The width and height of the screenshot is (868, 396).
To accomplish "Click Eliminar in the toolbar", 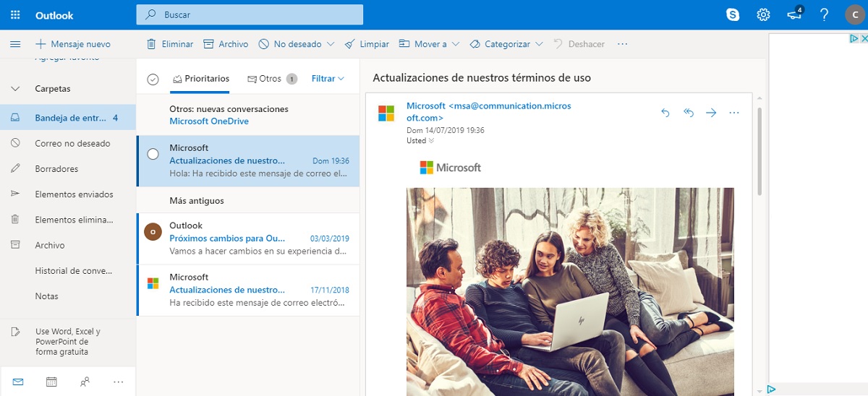I will pos(170,44).
